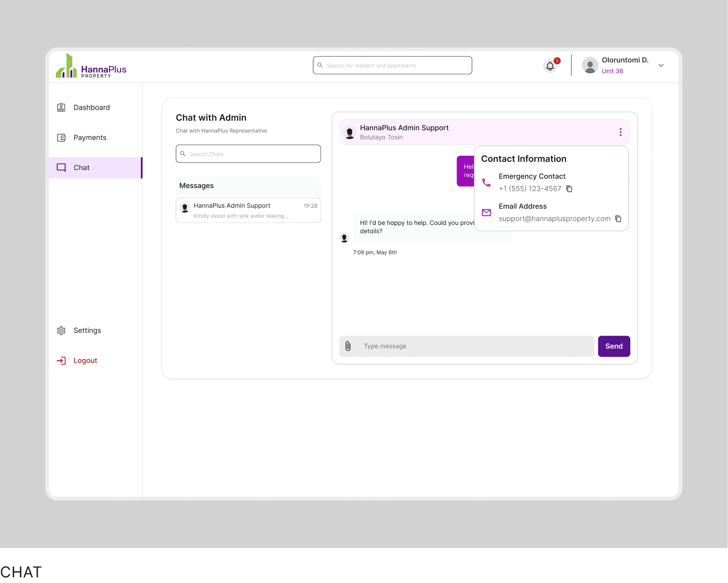The width and height of the screenshot is (728, 583).
Task: Click the user profile avatar
Action: tap(590, 66)
